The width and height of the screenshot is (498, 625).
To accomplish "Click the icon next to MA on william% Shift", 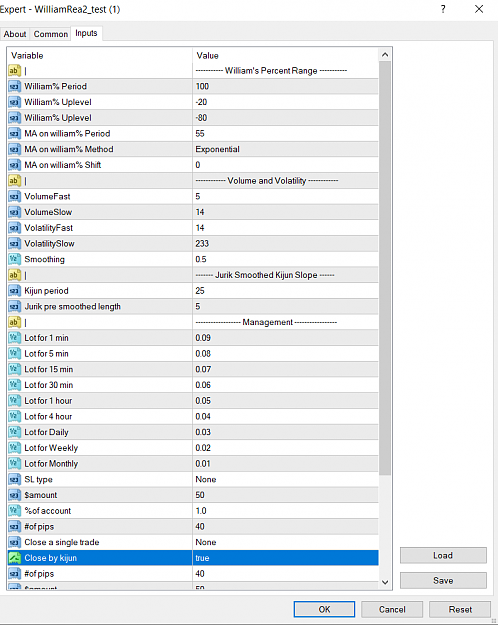I will pyautogui.click(x=14, y=165).
